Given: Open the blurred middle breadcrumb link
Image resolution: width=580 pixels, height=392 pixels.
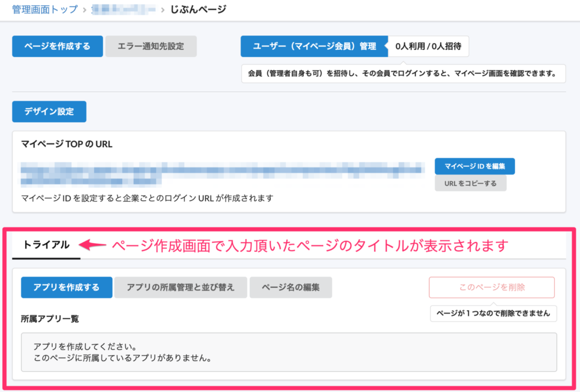Looking at the screenshot, I should [x=124, y=9].
